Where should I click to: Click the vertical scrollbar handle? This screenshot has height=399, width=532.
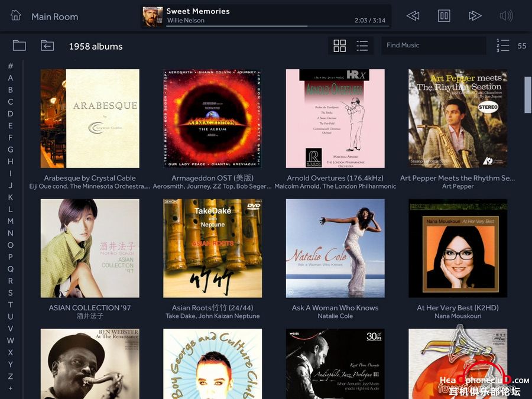(x=528, y=95)
